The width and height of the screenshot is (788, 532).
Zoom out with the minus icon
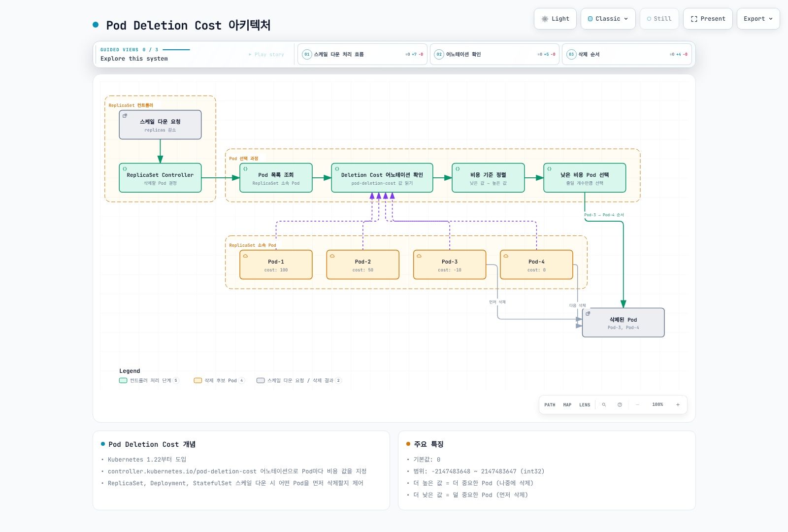(637, 405)
